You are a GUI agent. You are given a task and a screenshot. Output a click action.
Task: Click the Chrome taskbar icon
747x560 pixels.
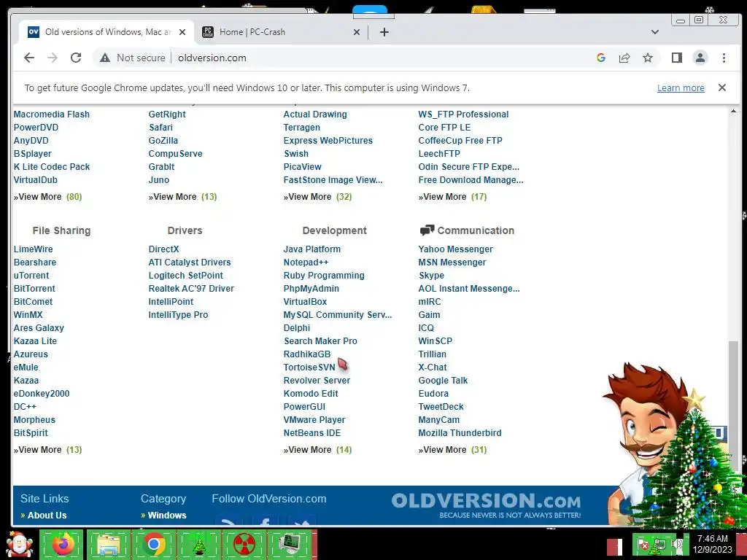coord(153,545)
